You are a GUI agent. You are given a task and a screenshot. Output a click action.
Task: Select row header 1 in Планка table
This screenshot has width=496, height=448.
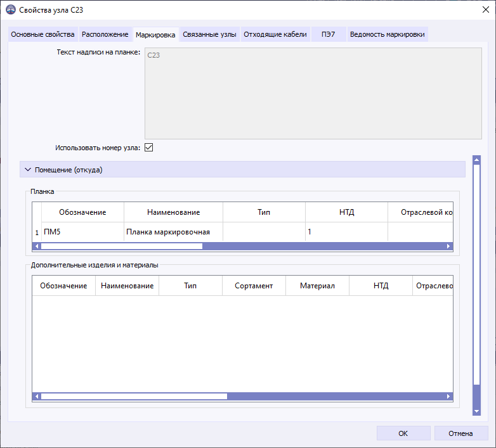click(x=37, y=233)
